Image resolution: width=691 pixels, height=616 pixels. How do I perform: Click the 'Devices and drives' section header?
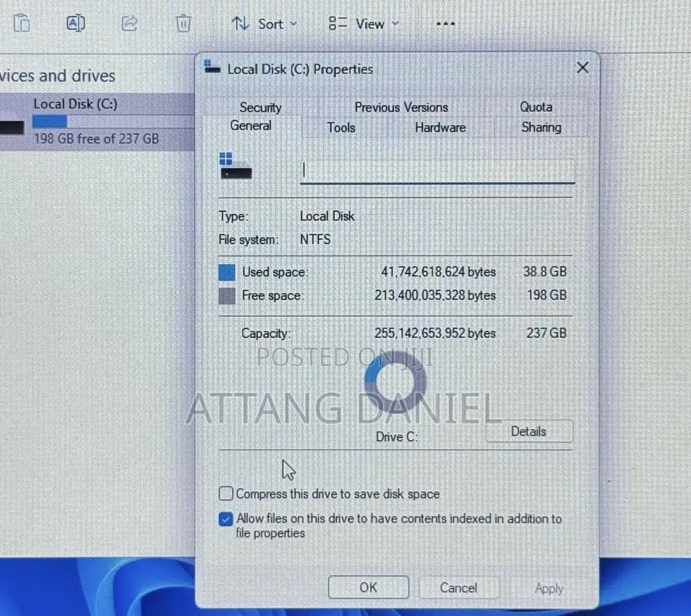click(58, 76)
